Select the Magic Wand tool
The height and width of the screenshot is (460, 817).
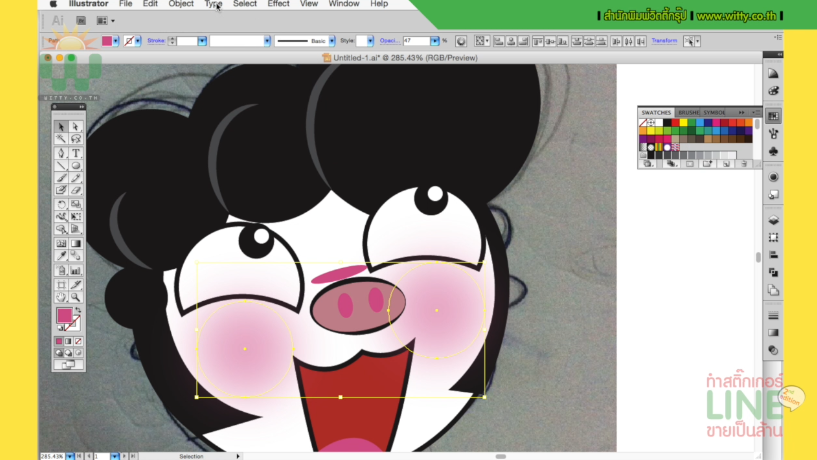(61, 139)
